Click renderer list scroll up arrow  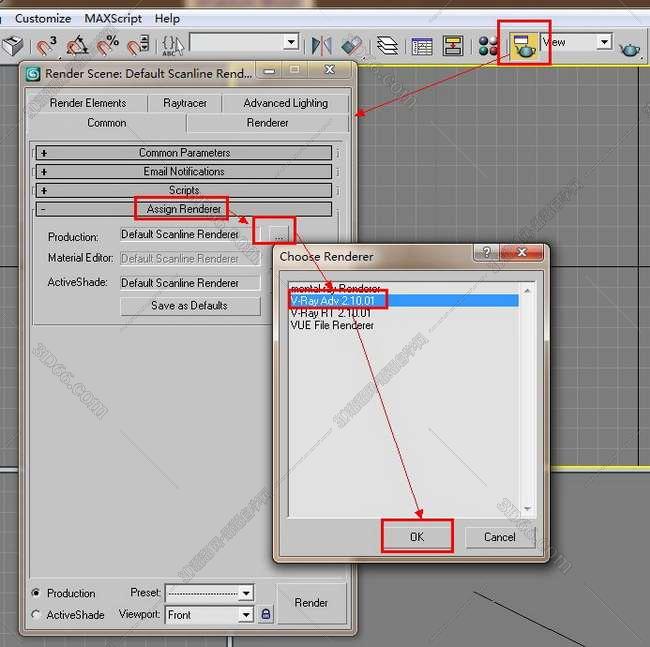tap(527, 291)
